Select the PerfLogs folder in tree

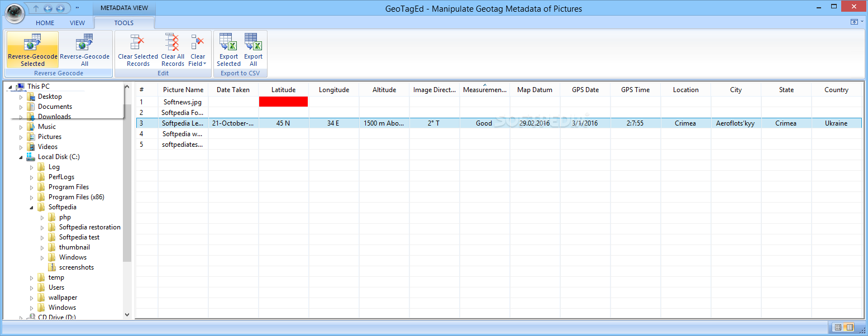[61, 177]
